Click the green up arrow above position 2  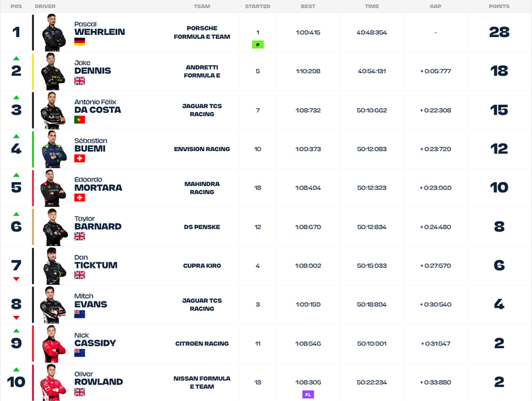tap(16, 58)
